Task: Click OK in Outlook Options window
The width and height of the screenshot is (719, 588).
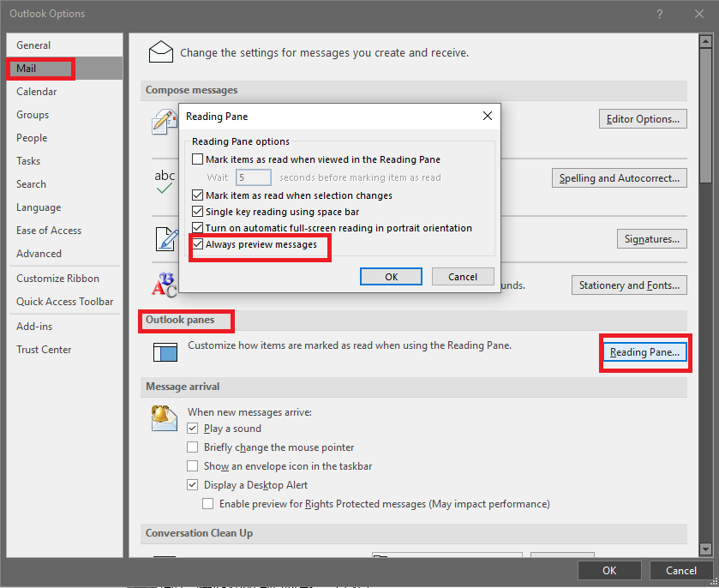Action: click(x=609, y=571)
